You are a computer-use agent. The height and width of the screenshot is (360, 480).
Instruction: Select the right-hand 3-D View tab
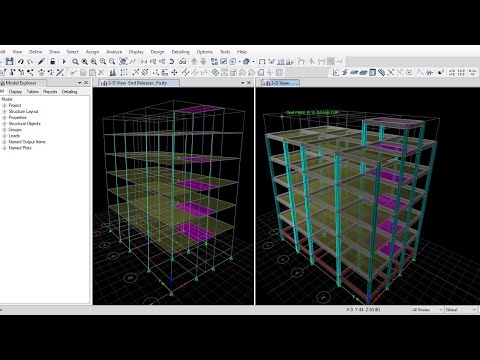[x=280, y=83]
